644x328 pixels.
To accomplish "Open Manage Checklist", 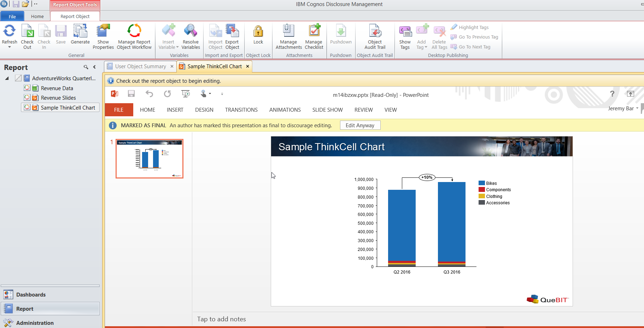I will click(314, 37).
